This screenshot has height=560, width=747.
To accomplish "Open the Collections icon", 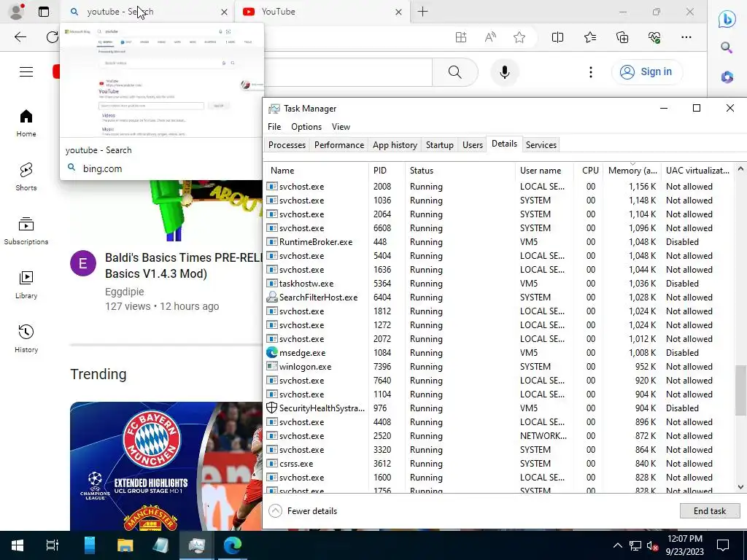I will [x=622, y=37].
